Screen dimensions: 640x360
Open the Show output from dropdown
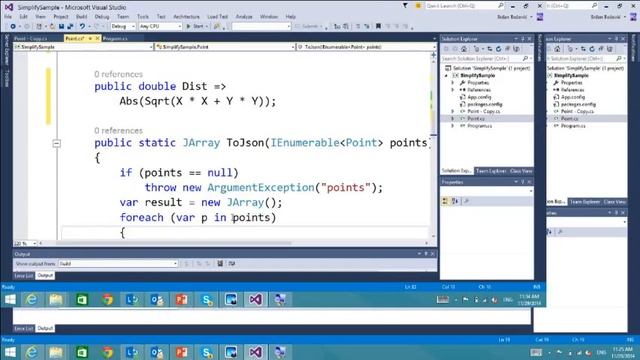tap(118, 264)
